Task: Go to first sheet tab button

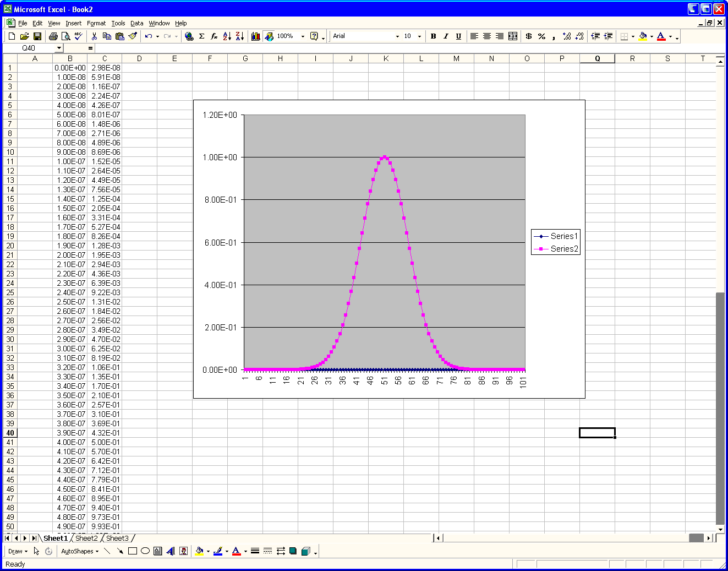Action: click(8, 538)
